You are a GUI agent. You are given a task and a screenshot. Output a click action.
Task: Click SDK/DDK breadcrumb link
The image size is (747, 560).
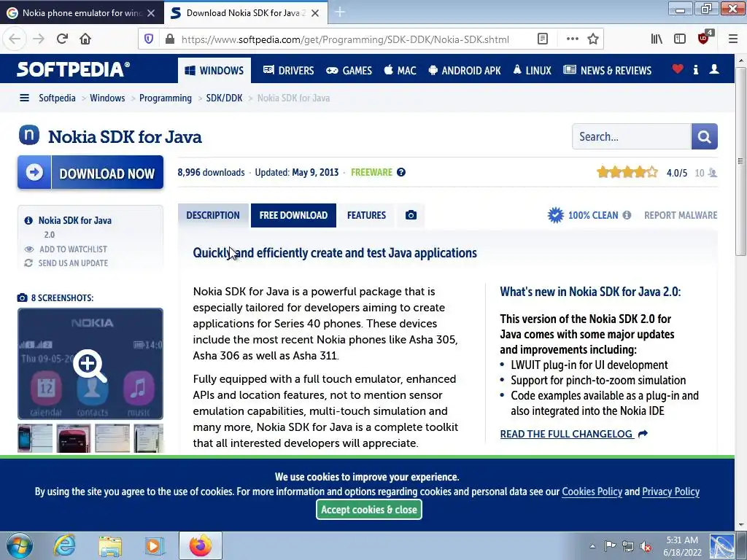(x=224, y=98)
